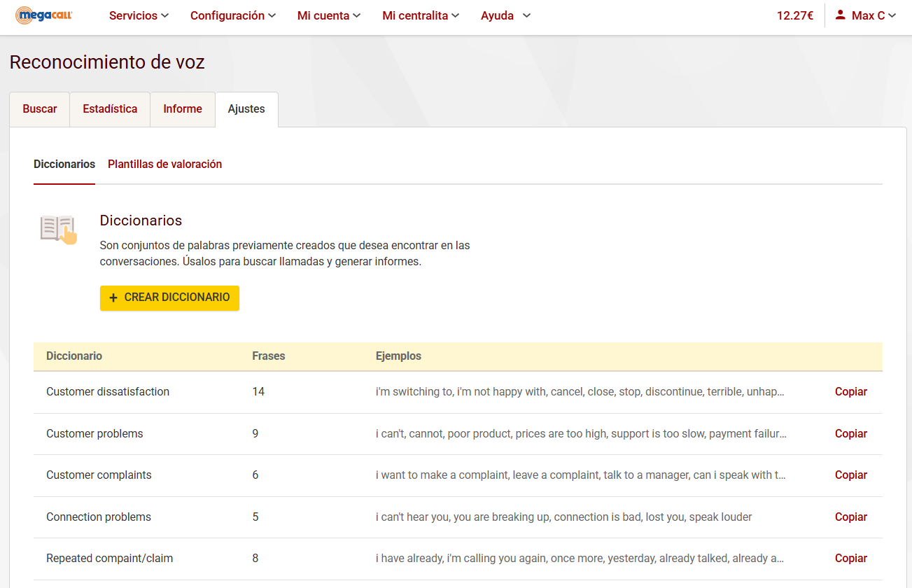Copy the Repeated compaint/claim dictionary
The image size is (912, 588).
tap(850, 559)
